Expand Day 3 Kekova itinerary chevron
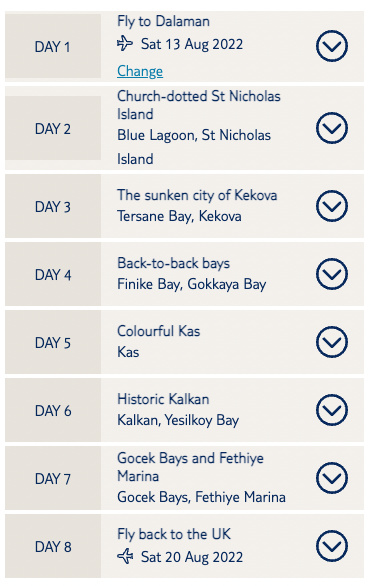 (x=332, y=206)
